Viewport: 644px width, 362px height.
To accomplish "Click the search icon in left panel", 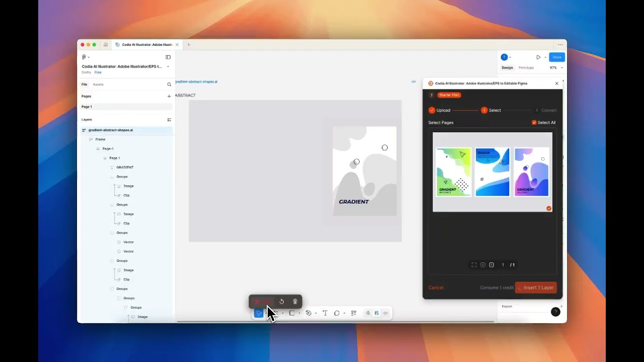I will pyautogui.click(x=169, y=84).
